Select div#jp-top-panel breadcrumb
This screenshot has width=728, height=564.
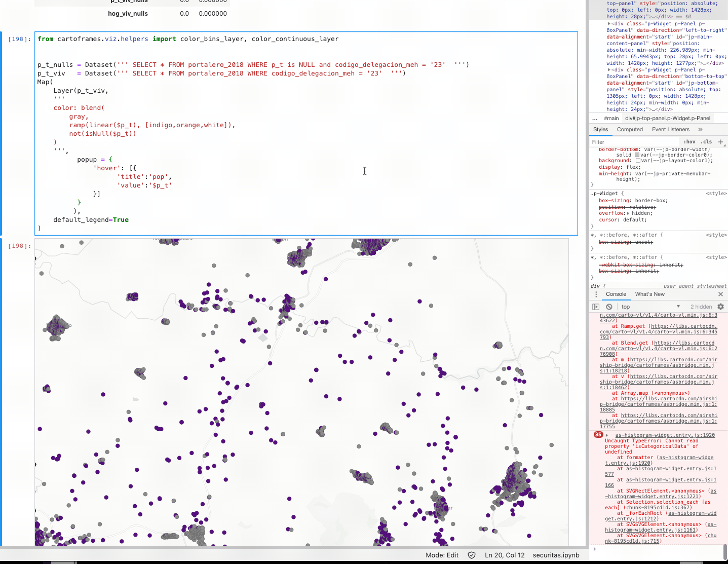(x=668, y=119)
